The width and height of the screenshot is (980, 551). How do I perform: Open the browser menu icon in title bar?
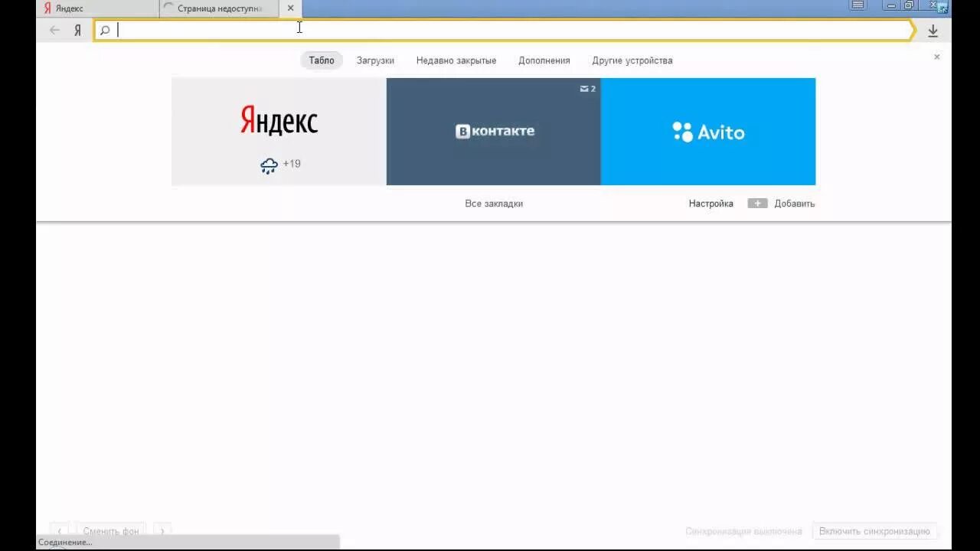point(858,5)
